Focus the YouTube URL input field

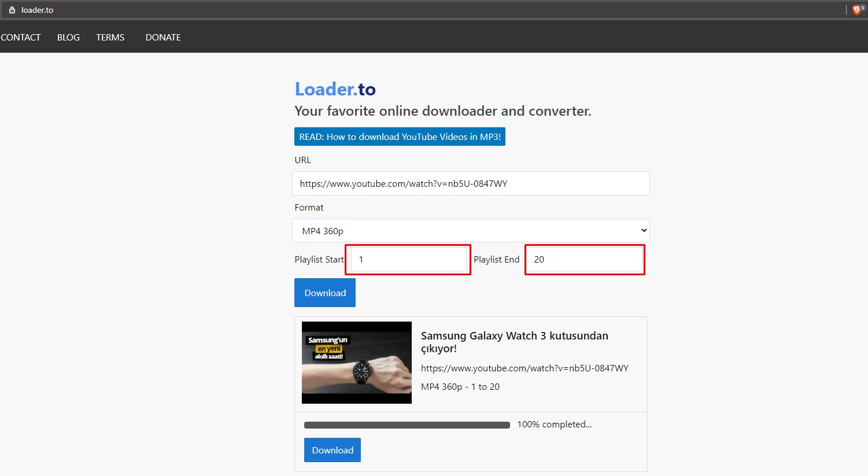pyautogui.click(x=471, y=183)
